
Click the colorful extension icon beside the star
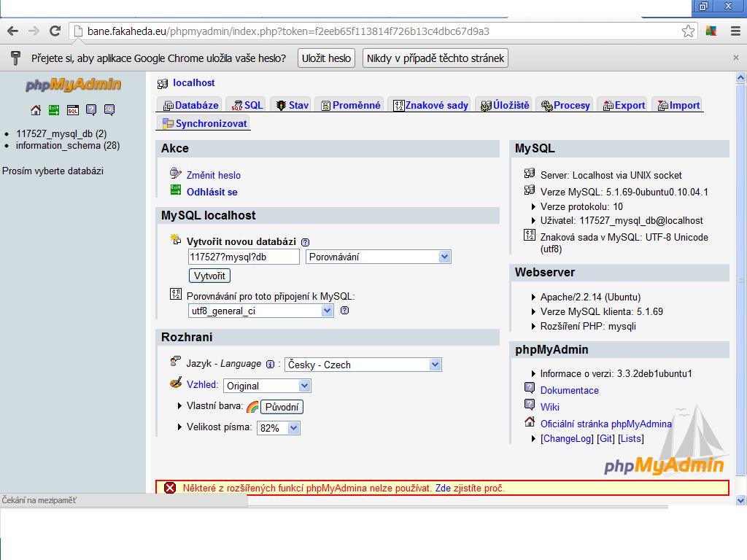(711, 31)
